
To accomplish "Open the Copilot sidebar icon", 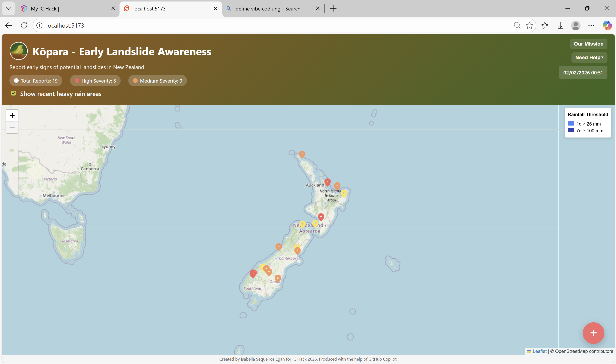I will tap(607, 25).
